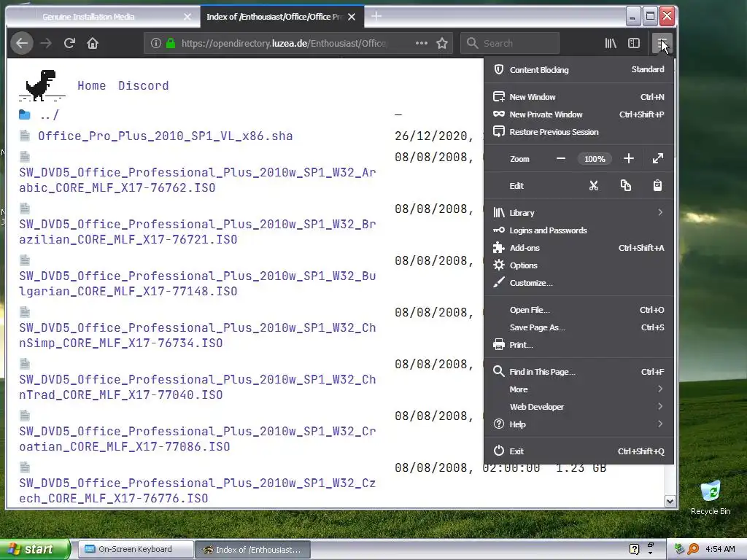Click the help question mark taskbar icon
This screenshot has height=560, width=747.
634,550
